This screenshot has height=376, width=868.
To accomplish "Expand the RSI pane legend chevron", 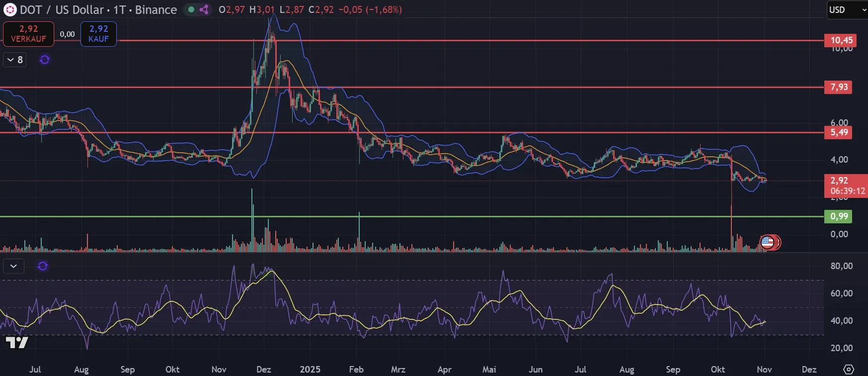I will [x=13, y=266].
